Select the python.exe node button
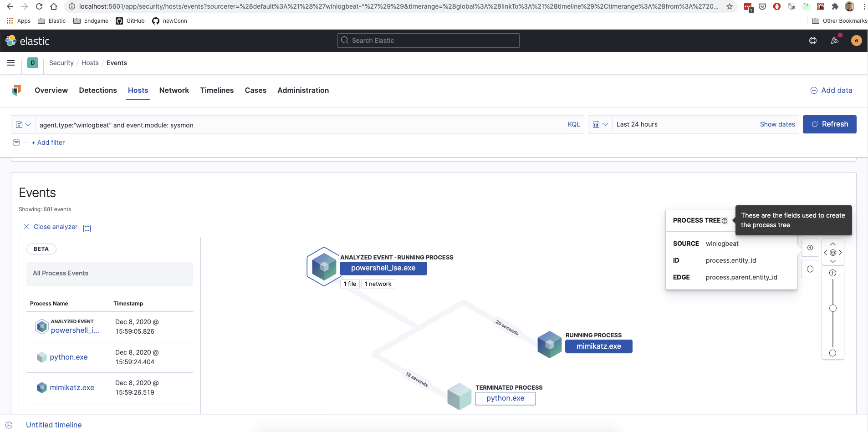868x432 pixels. point(505,398)
